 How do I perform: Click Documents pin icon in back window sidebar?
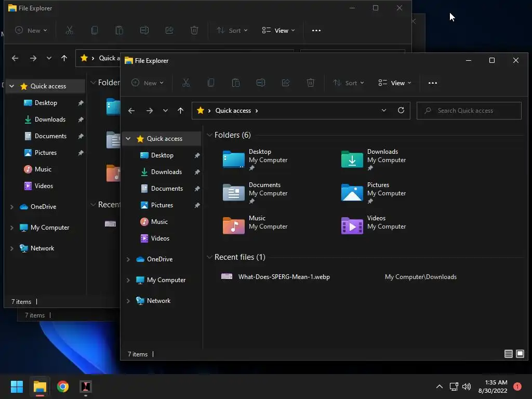coord(81,136)
